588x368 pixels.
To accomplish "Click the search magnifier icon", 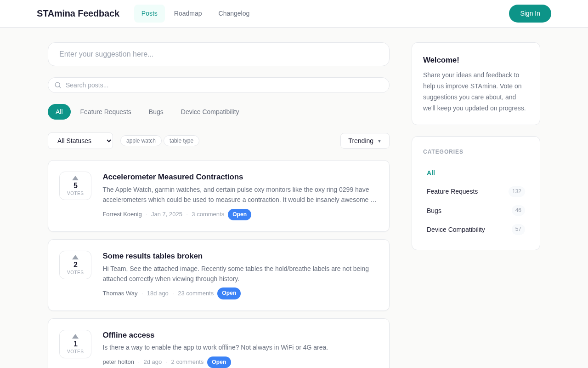I will [x=58, y=85].
